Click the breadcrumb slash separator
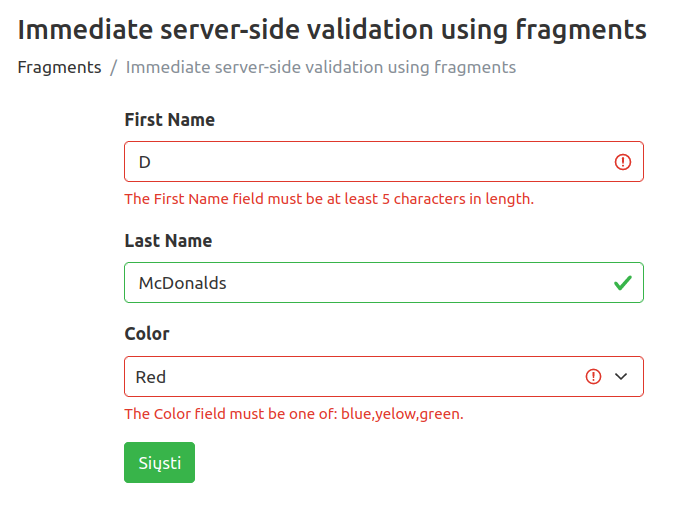This screenshot has height=506, width=673. (x=114, y=68)
